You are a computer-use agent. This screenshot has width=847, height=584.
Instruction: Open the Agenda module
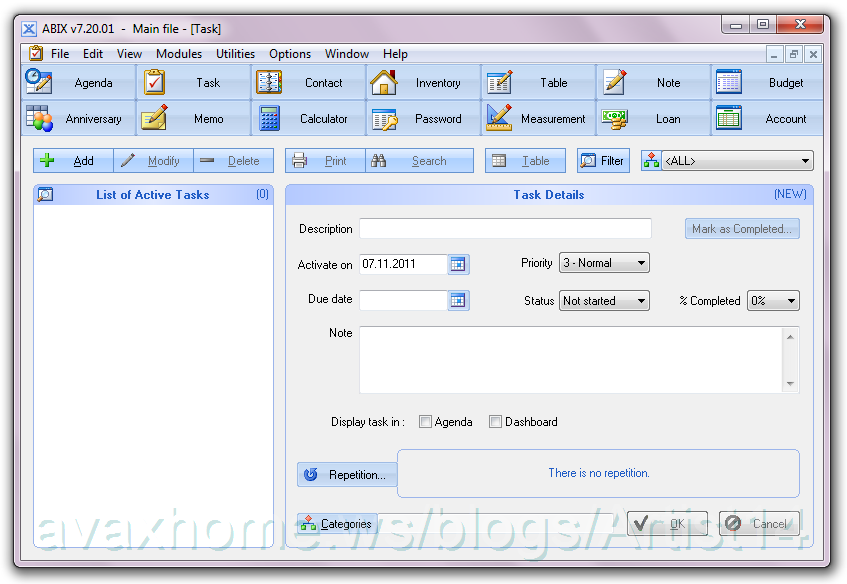pos(78,83)
